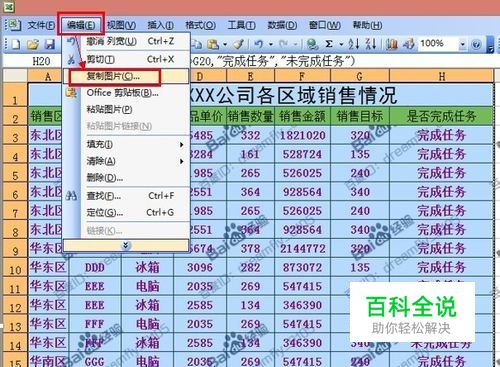The image size is (500, 367).
Task: Click the Office Clipboard menu icon
Action: click(x=71, y=93)
